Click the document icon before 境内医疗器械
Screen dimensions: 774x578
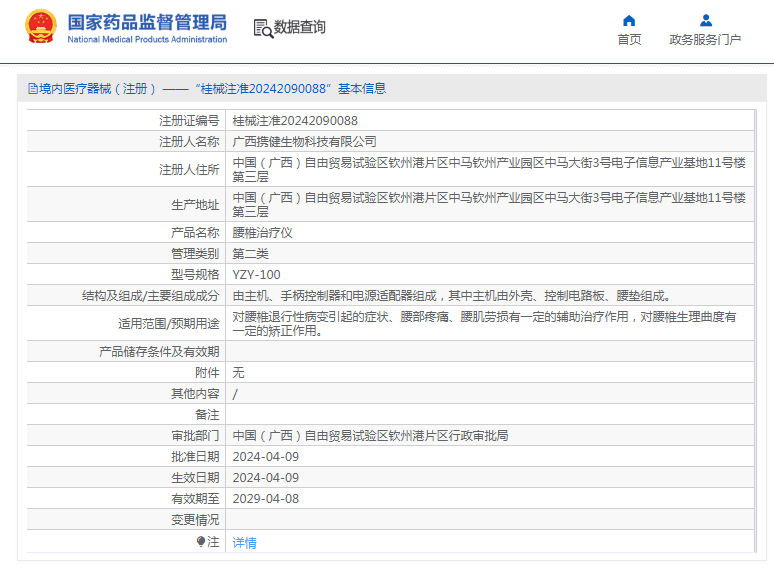(x=33, y=89)
